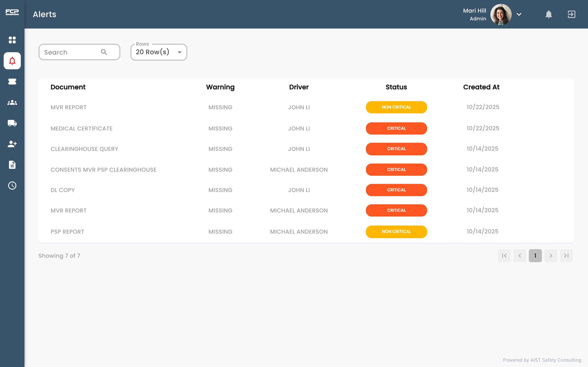The width and height of the screenshot is (588, 367).
Task: Click the magnifier search icon
Action: click(104, 52)
